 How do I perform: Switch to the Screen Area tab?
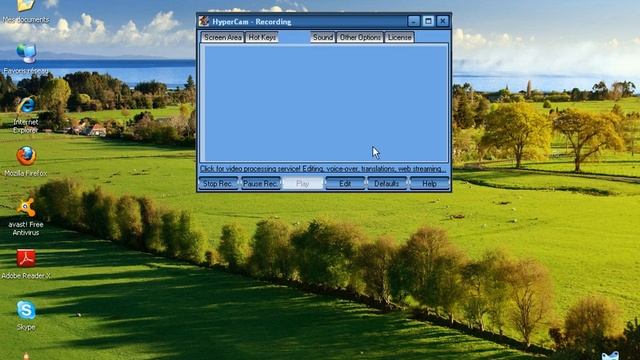click(x=222, y=37)
